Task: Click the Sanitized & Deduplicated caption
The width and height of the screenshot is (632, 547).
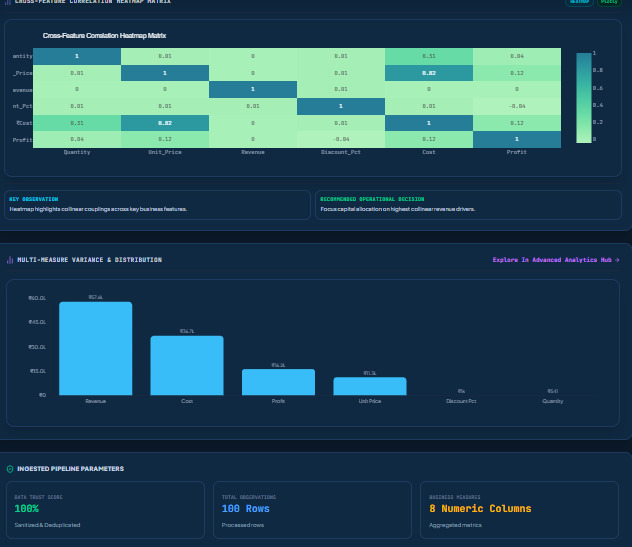Action: pos(47,525)
